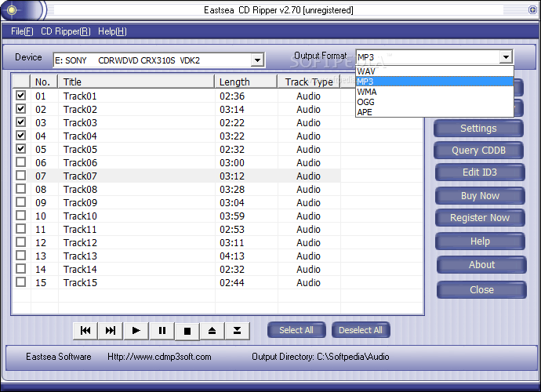Click the sun logo icon in title bar
The width and height of the screenshot is (541, 392).
tap(12, 10)
